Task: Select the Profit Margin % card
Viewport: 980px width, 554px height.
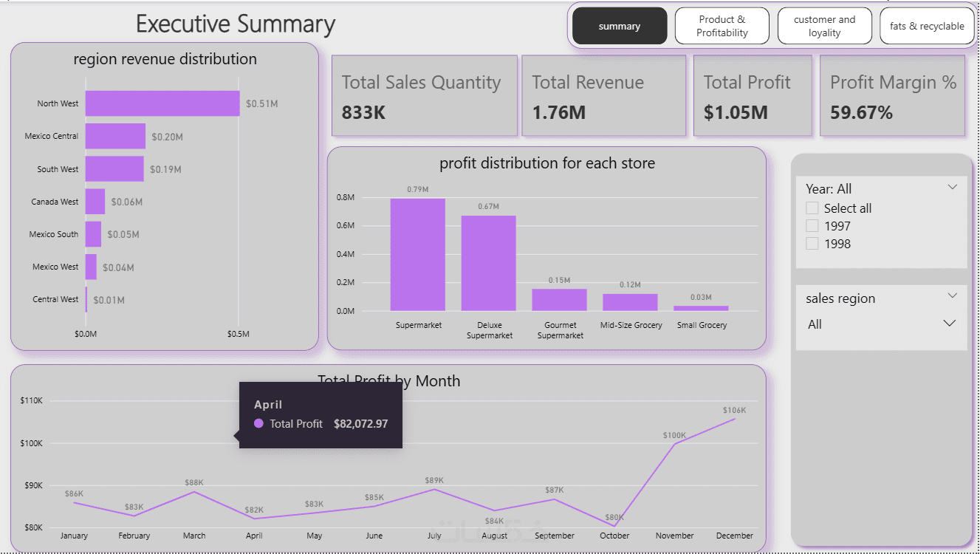Action: (892, 96)
